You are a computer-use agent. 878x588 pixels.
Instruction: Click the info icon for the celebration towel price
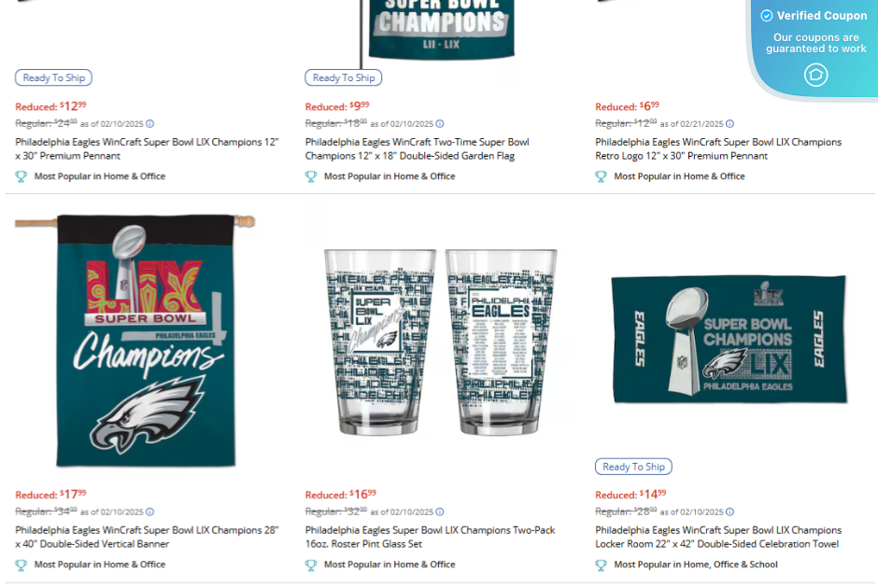tap(729, 511)
